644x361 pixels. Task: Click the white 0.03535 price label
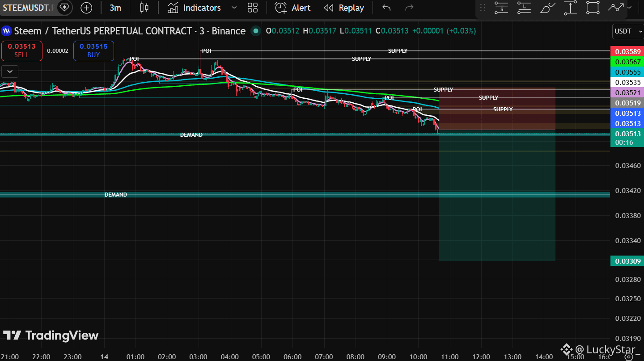point(628,82)
